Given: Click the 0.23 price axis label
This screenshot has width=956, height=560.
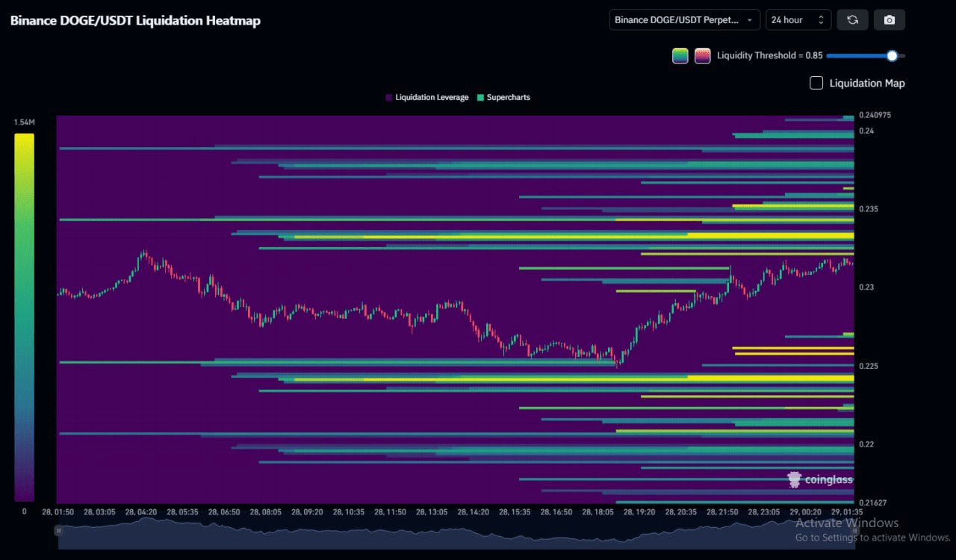Looking at the screenshot, I should point(866,287).
